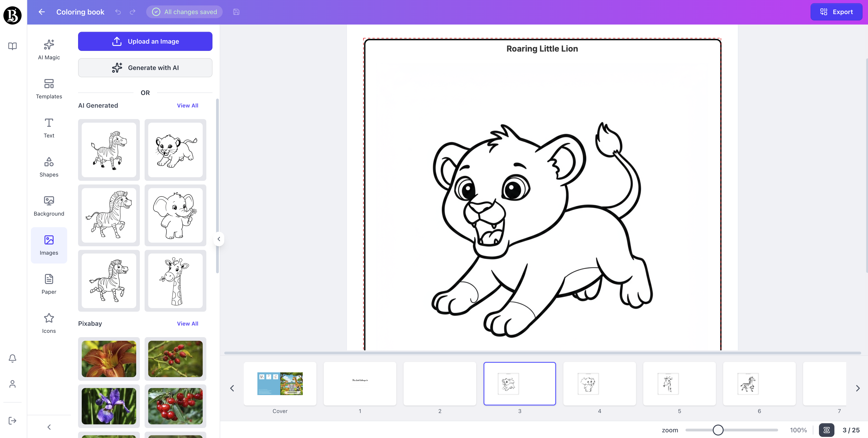Select the AI Magic tool in the sidebar

[x=49, y=49]
